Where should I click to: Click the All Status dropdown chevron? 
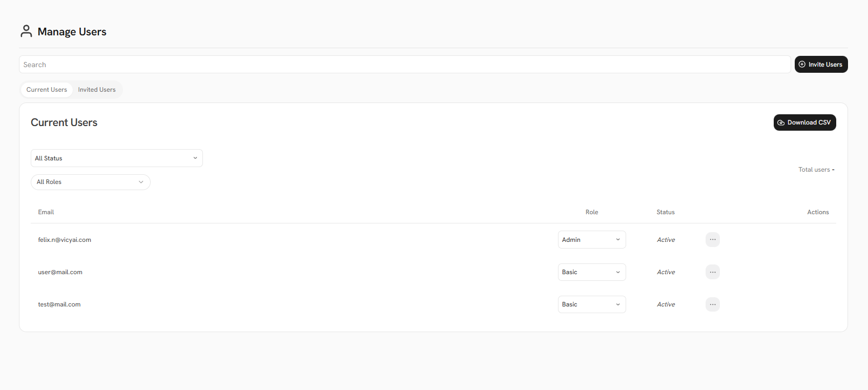tap(195, 158)
